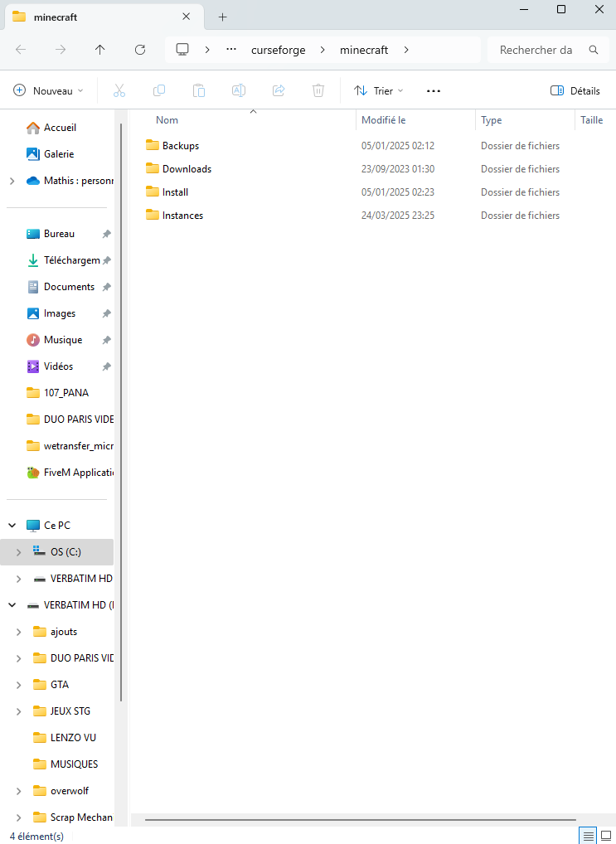
Task: Expand chevron after minecraft in breadcrumb
Action: [x=406, y=50]
